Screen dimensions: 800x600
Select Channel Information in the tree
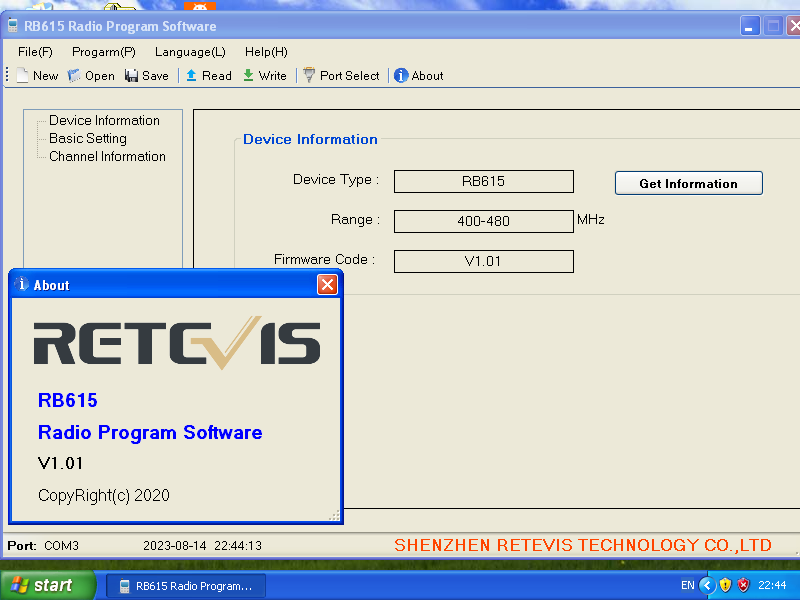coord(107,156)
